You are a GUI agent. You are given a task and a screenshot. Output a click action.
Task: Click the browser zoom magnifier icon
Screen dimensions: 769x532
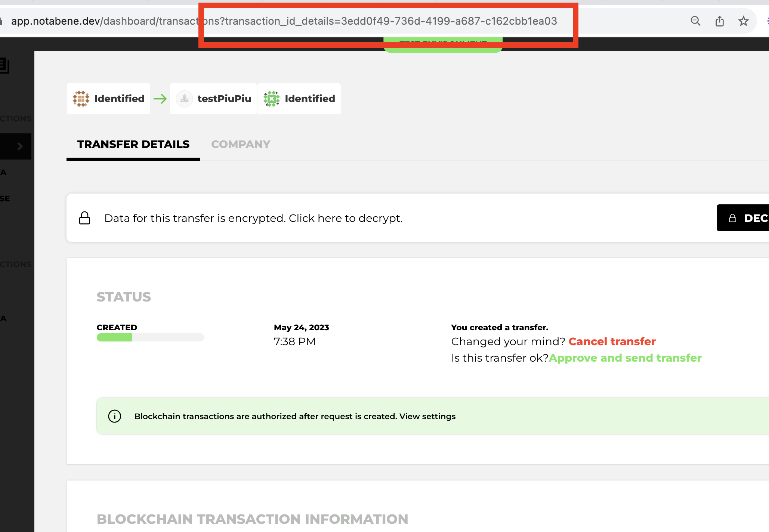click(695, 21)
